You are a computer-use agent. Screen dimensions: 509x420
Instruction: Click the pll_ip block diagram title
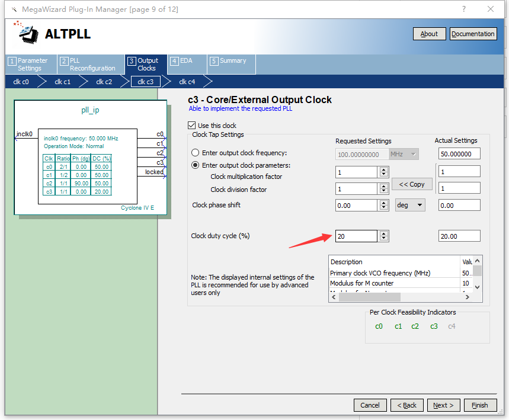click(x=90, y=110)
